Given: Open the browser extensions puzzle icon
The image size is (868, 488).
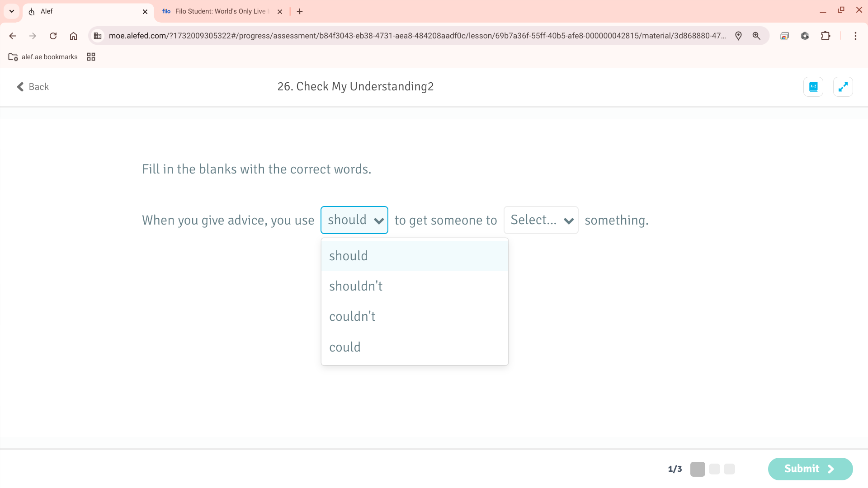Looking at the screenshot, I should point(826,36).
